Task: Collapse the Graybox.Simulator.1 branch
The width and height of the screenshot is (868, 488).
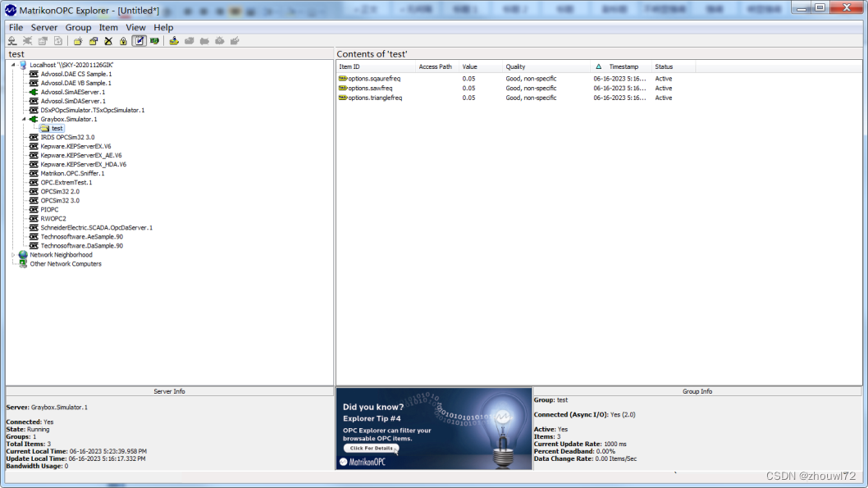Action: coord(25,118)
